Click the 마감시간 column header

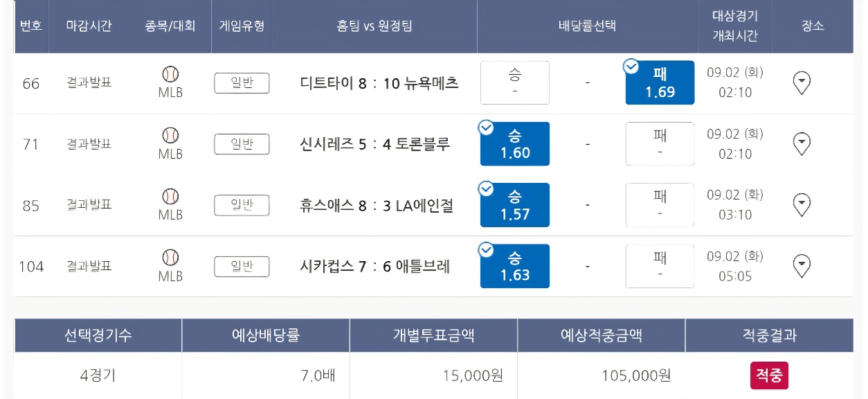89,26
